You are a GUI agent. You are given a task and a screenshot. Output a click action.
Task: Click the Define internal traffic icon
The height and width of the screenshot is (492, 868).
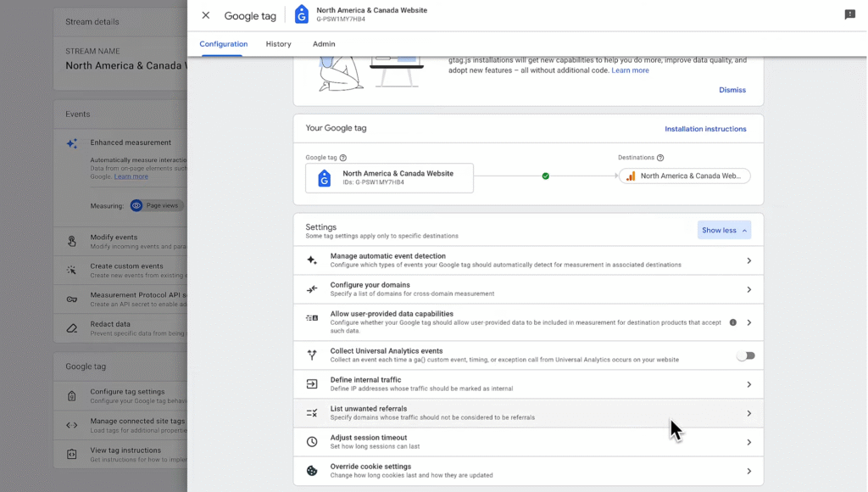pos(312,384)
